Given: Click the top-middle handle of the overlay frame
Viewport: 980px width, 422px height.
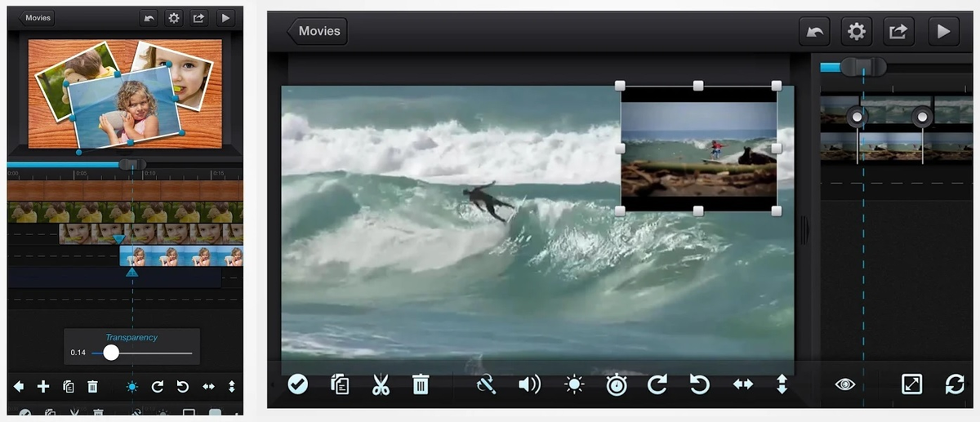Looking at the screenshot, I should pyautogui.click(x=698, y=86).
